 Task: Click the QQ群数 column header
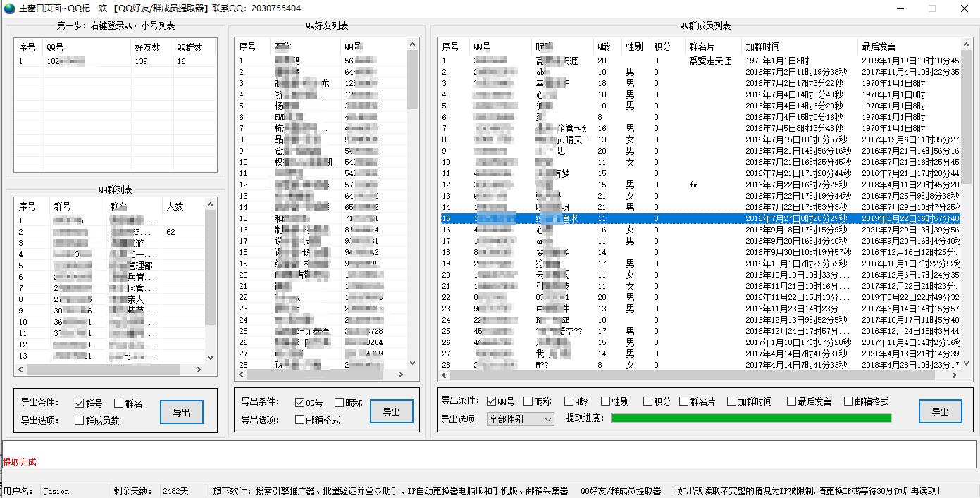(x=193, y=47)
